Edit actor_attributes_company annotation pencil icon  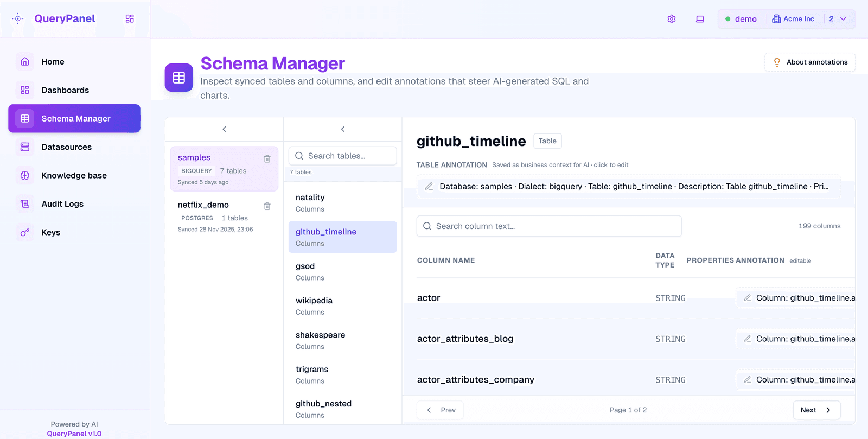(x=747, y=379)
